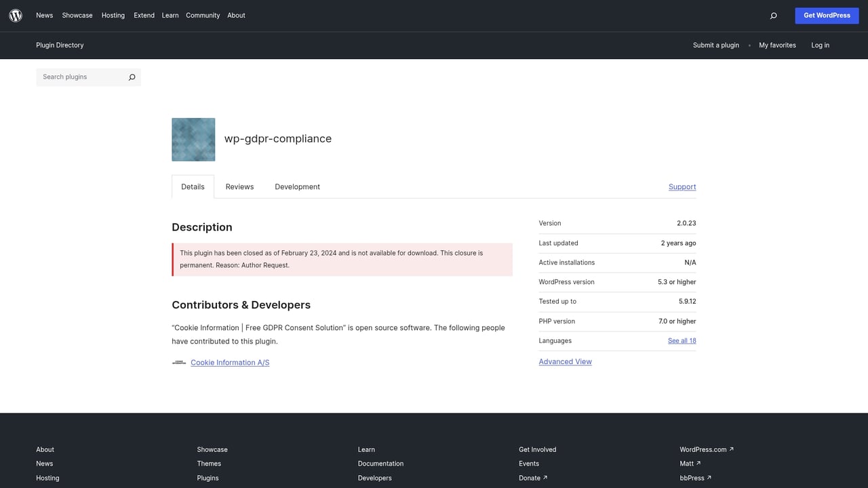
Task: Show all 18 languages
Action: [x=682, y=340]
